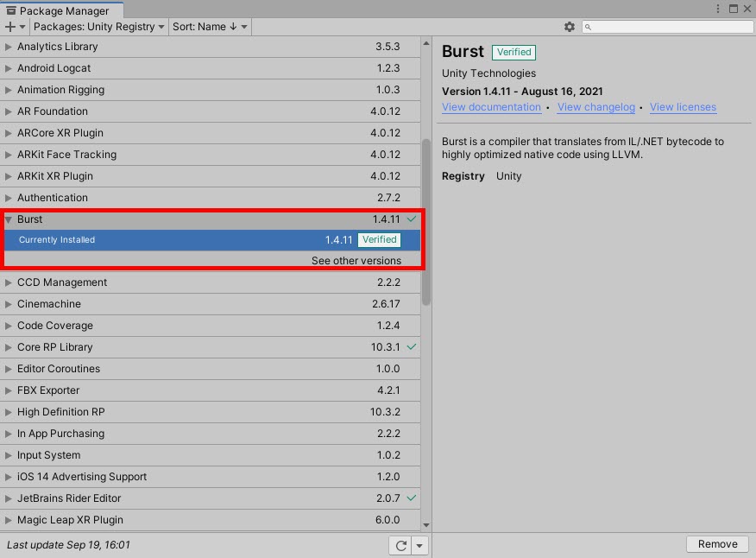Expand the AR Foundation package

pos(8,111)
